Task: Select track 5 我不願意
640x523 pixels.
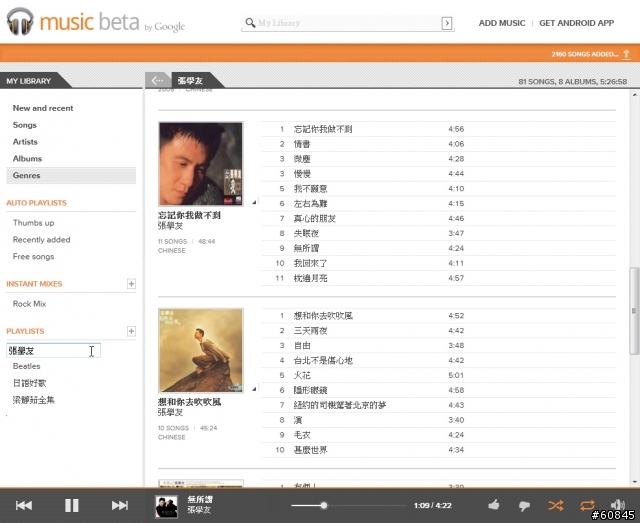Action: [438, 189]
